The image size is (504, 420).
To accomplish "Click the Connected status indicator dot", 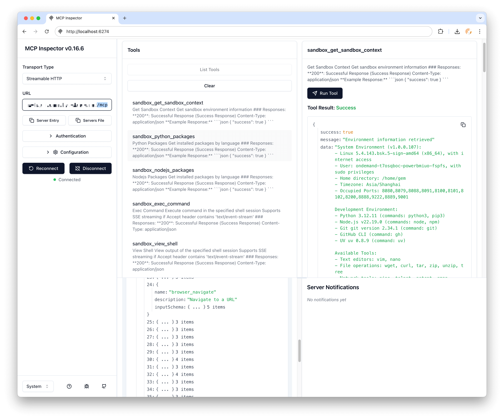I will pyautogui.click(x=55, y=180).
